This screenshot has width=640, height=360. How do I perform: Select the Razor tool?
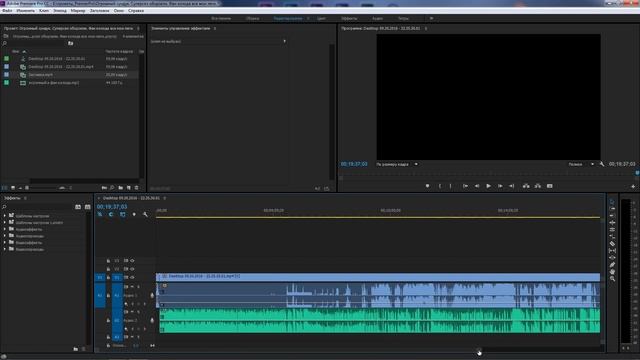612,244
